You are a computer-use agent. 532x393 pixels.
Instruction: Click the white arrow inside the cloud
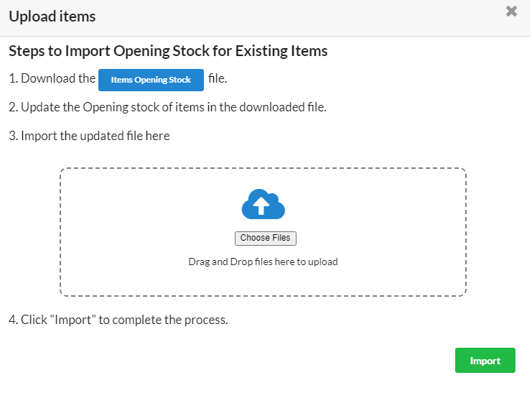[x=261, y=205]
